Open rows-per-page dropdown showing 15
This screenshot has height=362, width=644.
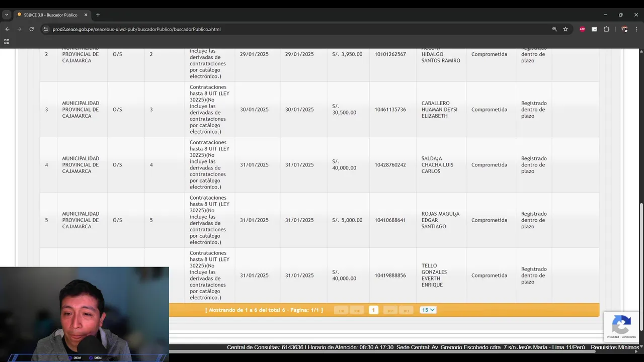pos(428,310)
